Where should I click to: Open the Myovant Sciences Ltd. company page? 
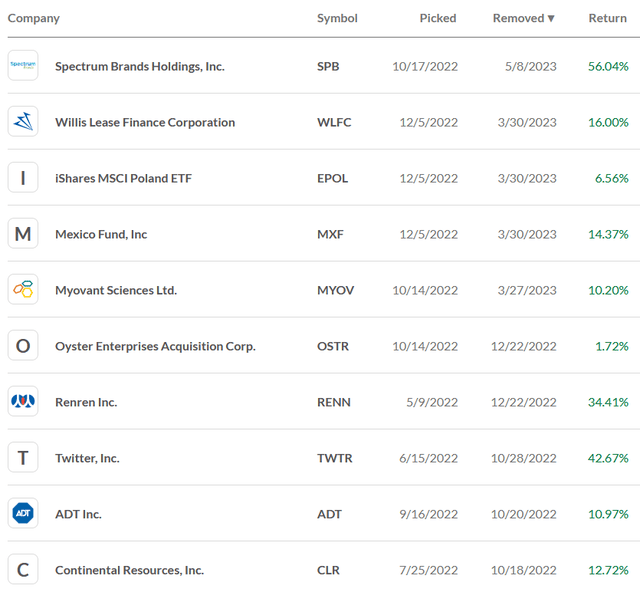click(116, 290)
